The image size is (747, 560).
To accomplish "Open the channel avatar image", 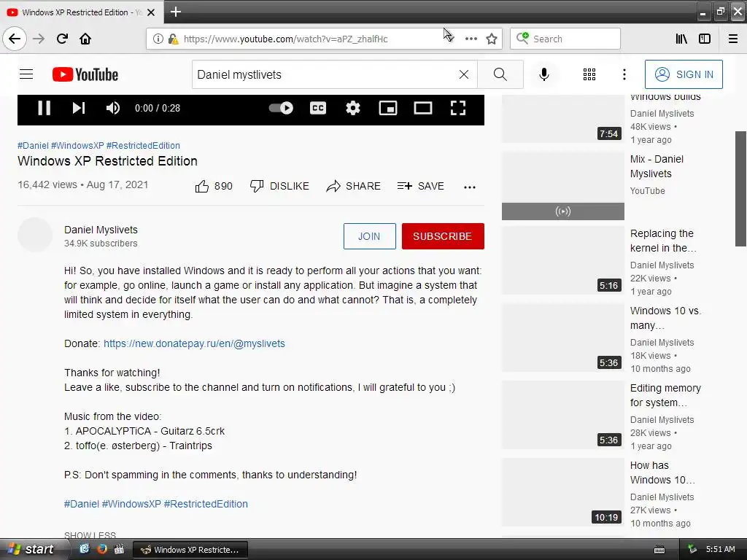I will 35,235.
